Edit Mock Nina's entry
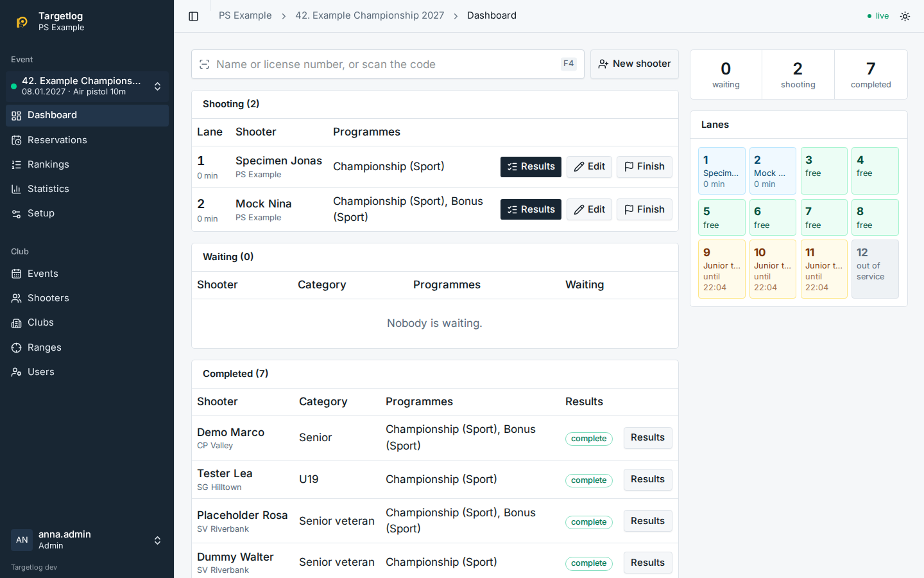 [589, 209]
